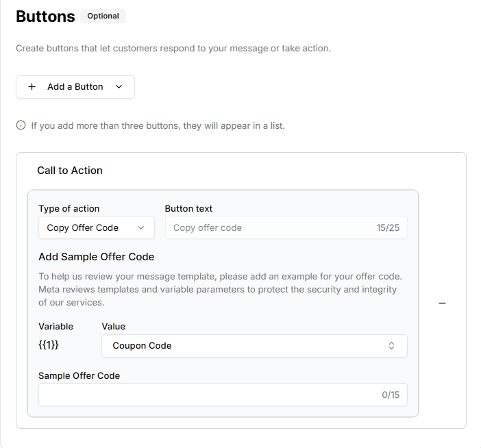Image resolution: width=481 pixels, height=448 pixels.
Task: Click the up-down arrows icon in the Value field
Action: (391, 346)
